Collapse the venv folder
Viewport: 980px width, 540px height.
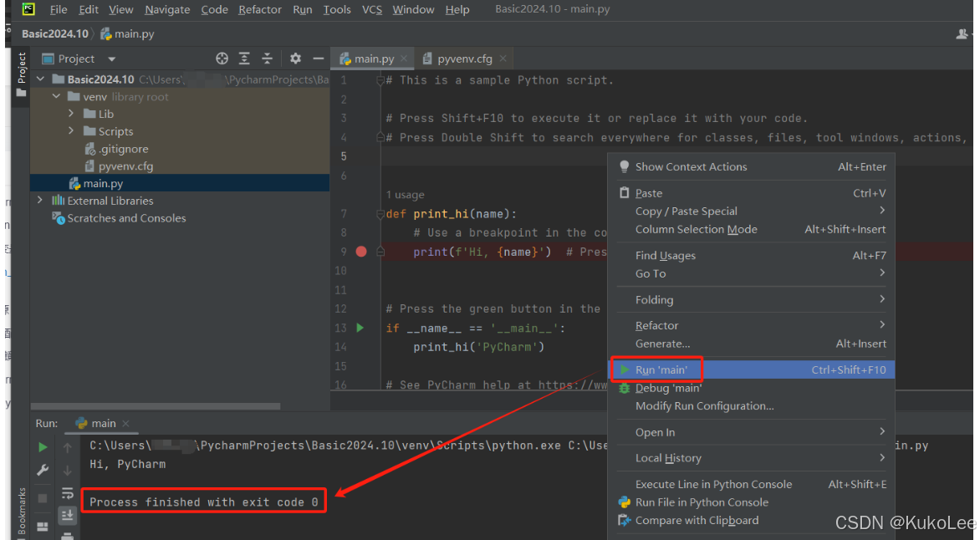(x=56, y=96)
